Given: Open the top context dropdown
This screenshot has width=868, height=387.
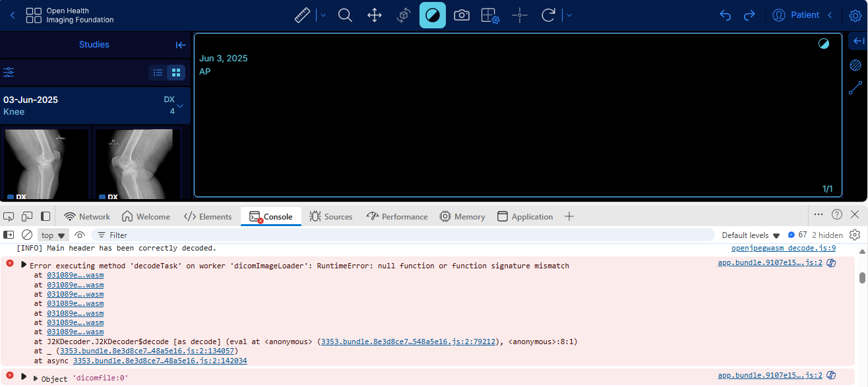Looking at the screenshot, I should (53, 235).
